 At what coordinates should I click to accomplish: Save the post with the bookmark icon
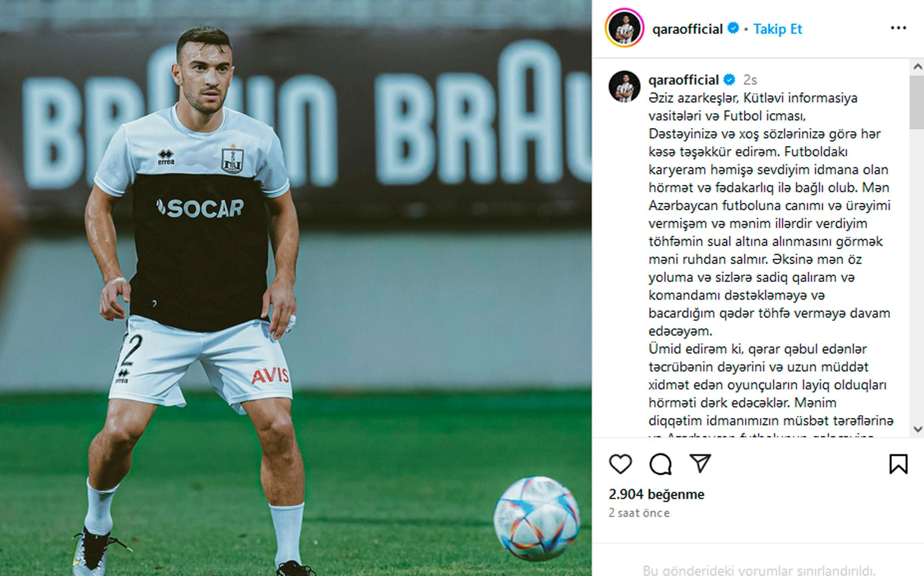point(898,464)
